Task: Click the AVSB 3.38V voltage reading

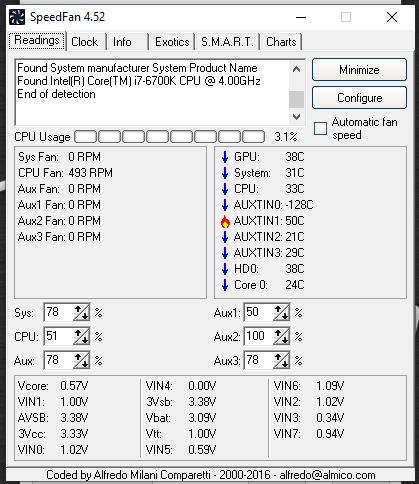Action: [x=53, y=418]
